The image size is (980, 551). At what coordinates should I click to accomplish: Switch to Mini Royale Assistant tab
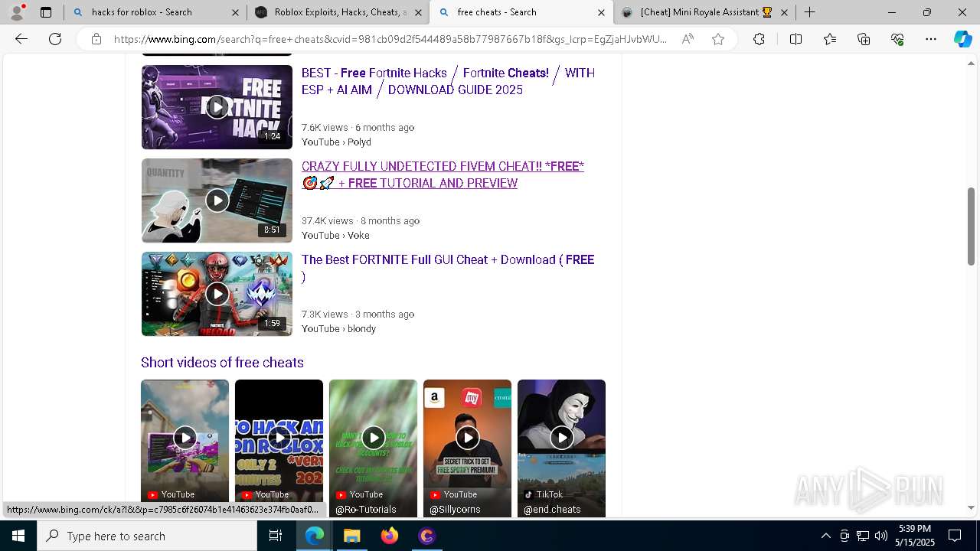point(704,12)
